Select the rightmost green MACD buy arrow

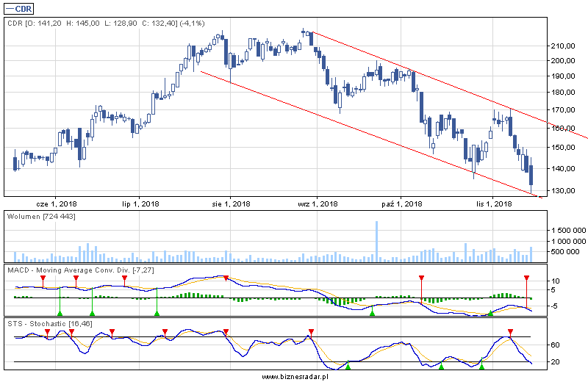(490, 314)
